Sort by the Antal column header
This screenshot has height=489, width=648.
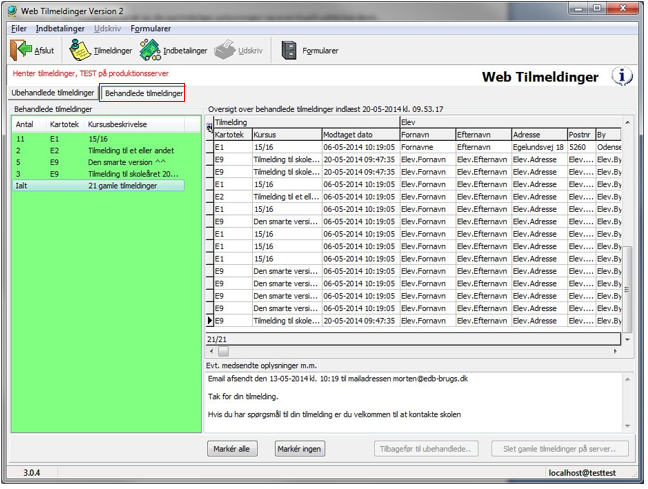[x=29, y=124]
